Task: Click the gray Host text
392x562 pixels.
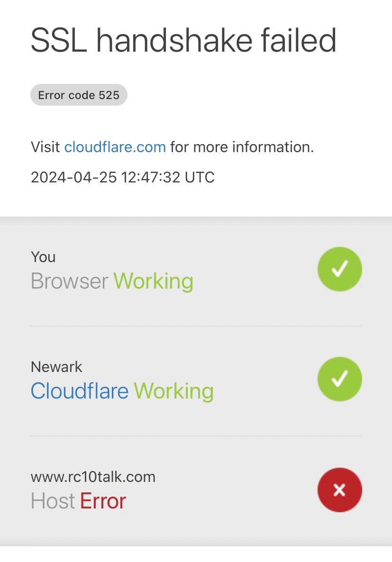Action: [53, 501]
